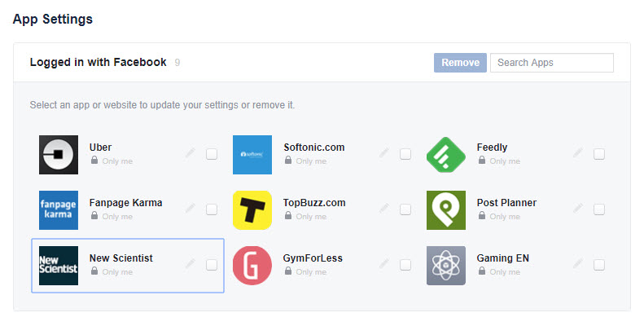The width and height of the screenshot is (644, 326).
Task: Select the Softonic.com checkbox
Action: point(405,154)
